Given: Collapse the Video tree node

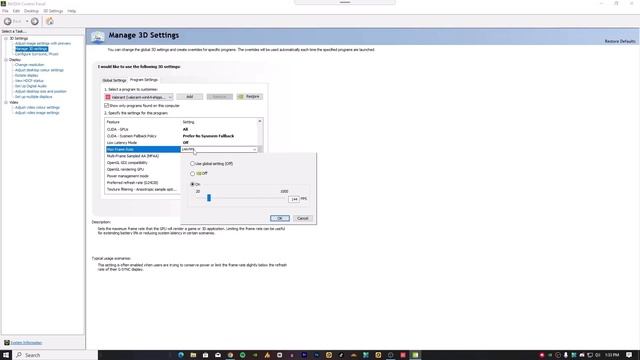Looking at the screenshot, I should [6, 102].
